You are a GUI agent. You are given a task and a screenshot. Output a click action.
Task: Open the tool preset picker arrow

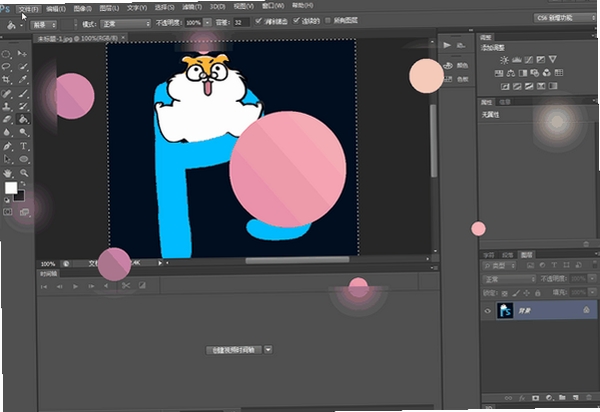[x=21, y=26]
